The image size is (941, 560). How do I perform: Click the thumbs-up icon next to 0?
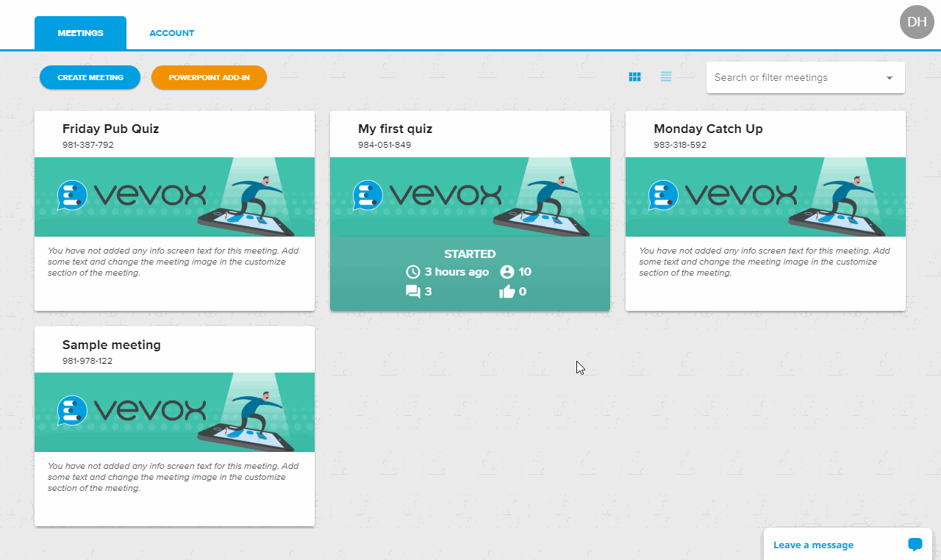pyautogui.click(x=507, y=292)
